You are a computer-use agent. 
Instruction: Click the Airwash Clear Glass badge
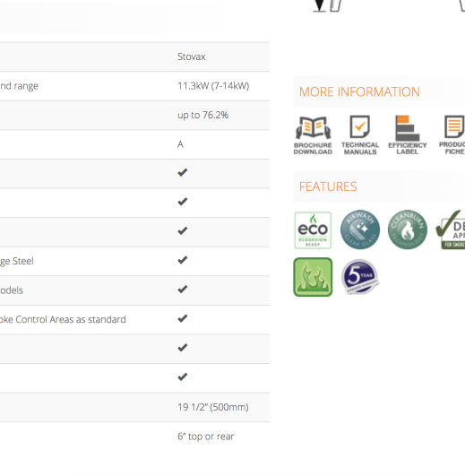tap(360, 229)
